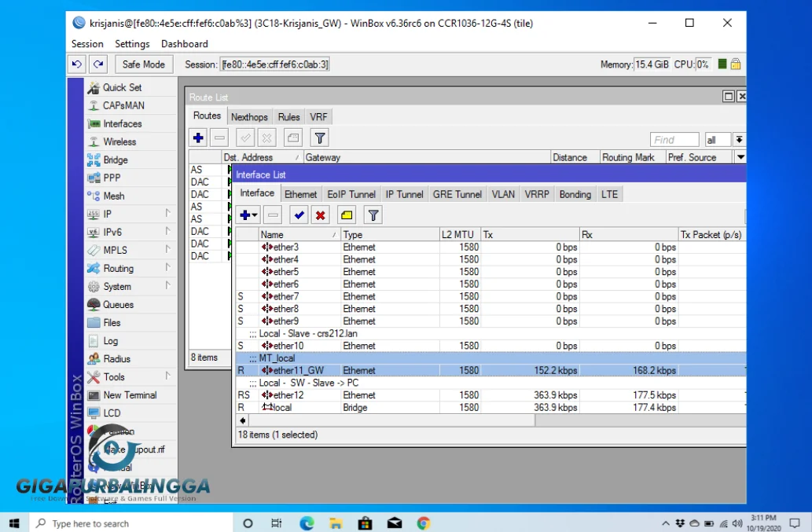This screenshot has width=812, height=532.
Task: Open the Dashboard menu
Action: [x=185, y=44]
